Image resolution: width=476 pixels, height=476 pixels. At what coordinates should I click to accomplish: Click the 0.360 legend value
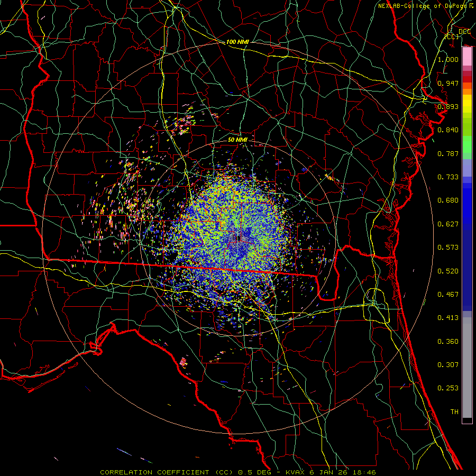(448, 342)
